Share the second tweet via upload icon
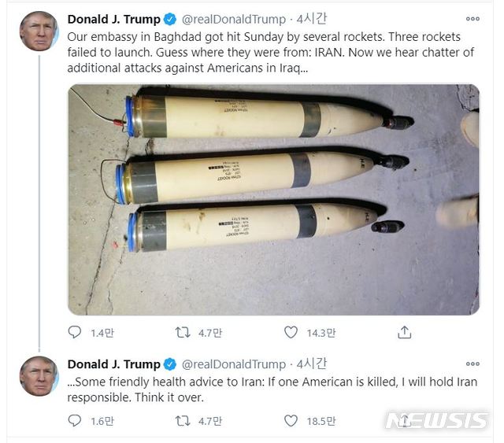The width and height of the screenshot is (504, 443). click(x=404, y=421)
